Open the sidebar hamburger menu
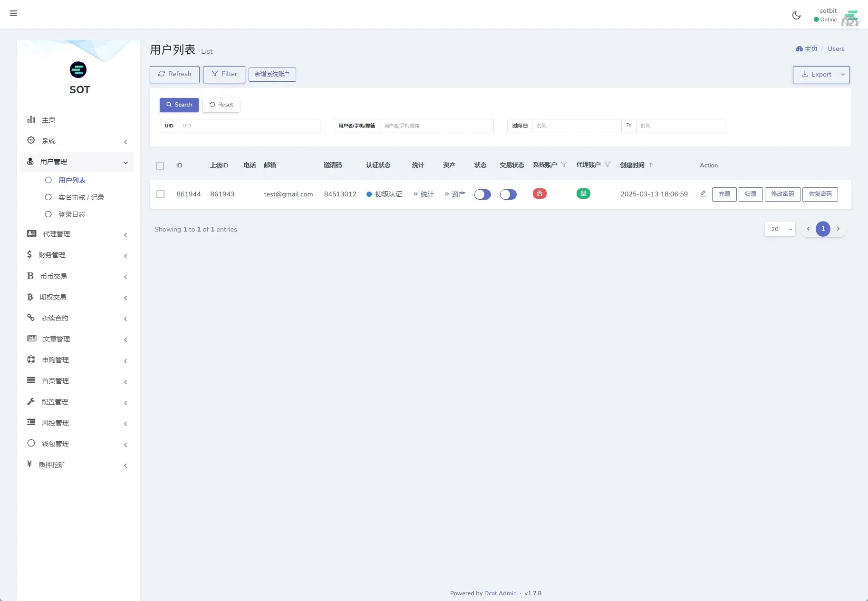 tap(13, 13)
